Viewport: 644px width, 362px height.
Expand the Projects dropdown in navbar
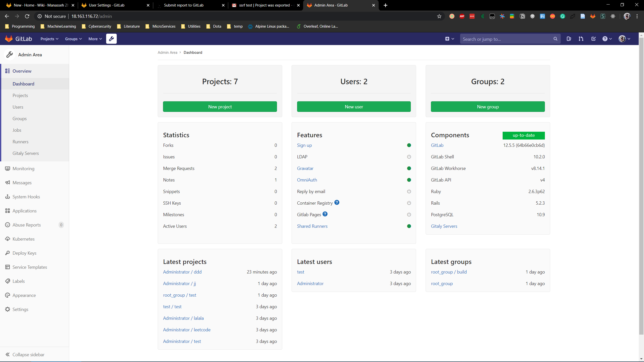pyautogui.click(x=49, y=39)
